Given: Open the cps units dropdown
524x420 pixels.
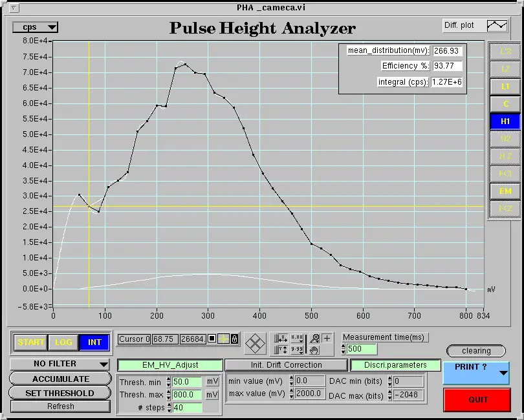Looking at the screenshot, I should pos(35,27).
